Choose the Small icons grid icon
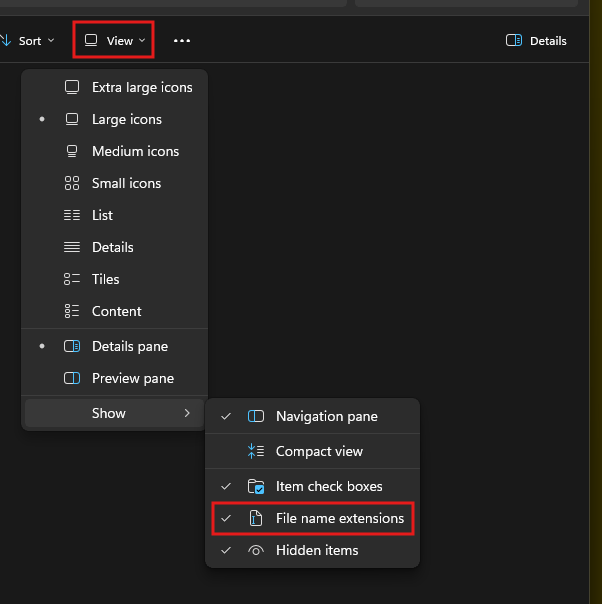 [72, 183]
